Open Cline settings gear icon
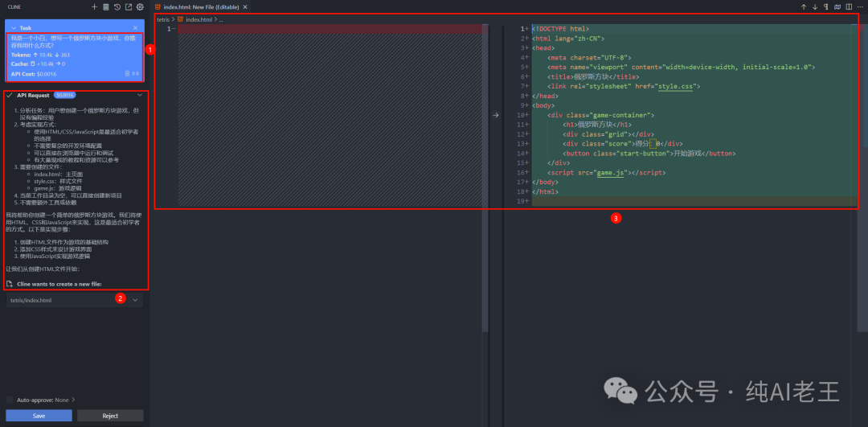868x427 pixels. coord(140,7)
